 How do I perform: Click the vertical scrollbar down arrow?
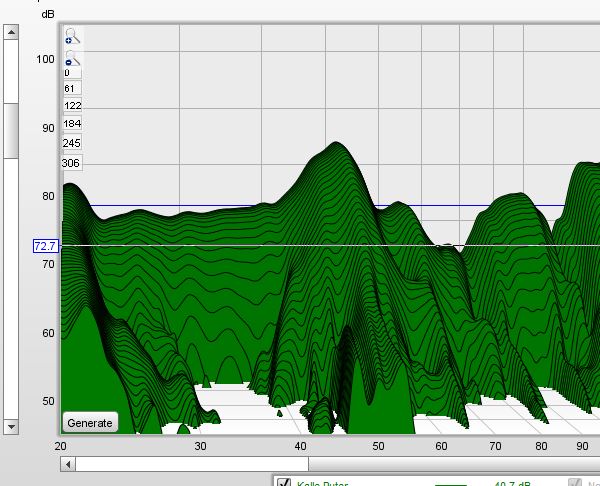11,426
